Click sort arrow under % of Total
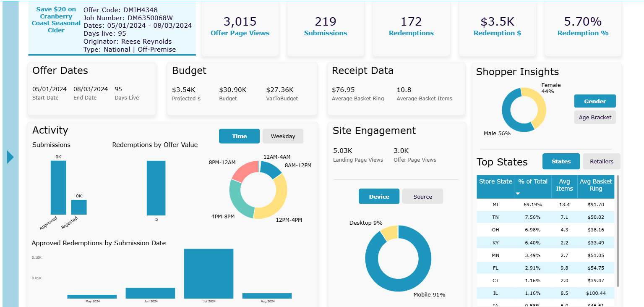This screenshot has width=644, height=307. [518, 194]
